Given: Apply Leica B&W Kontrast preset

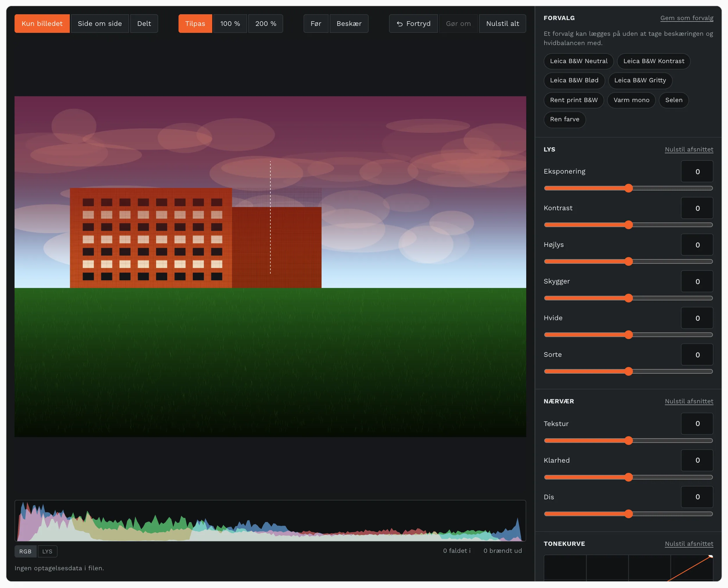Looking at the screenshot, I should [654, 61].
